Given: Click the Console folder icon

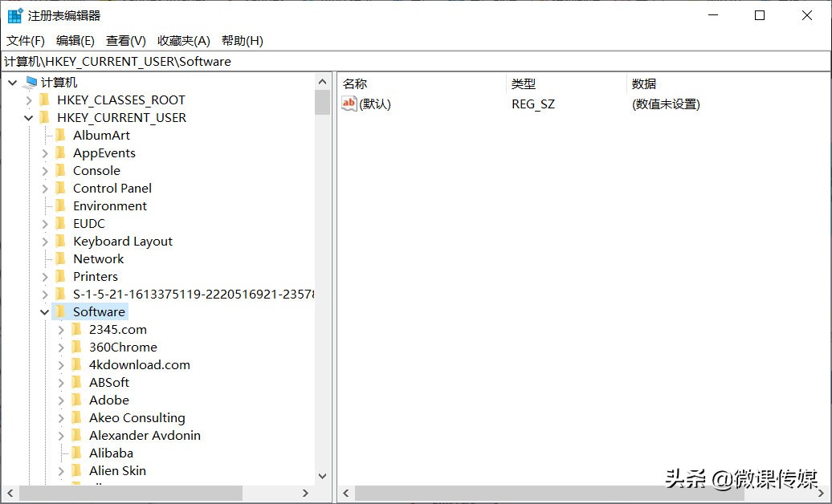Looking at the screenshot, I should click(x=61, y=170).
